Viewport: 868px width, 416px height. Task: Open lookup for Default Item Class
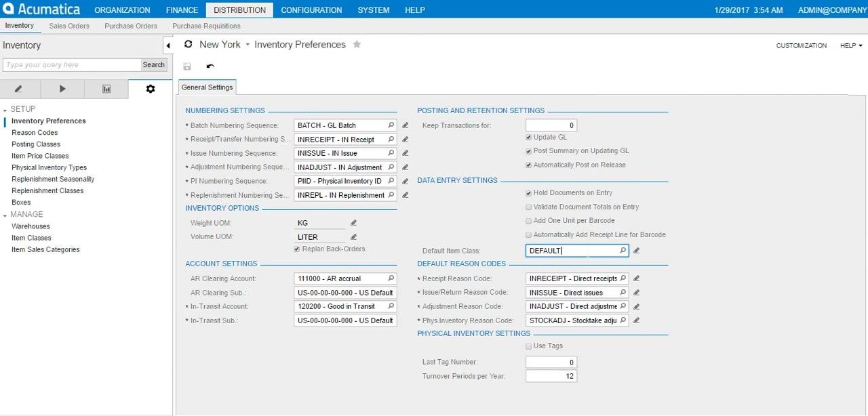click(x=623, y=251)
